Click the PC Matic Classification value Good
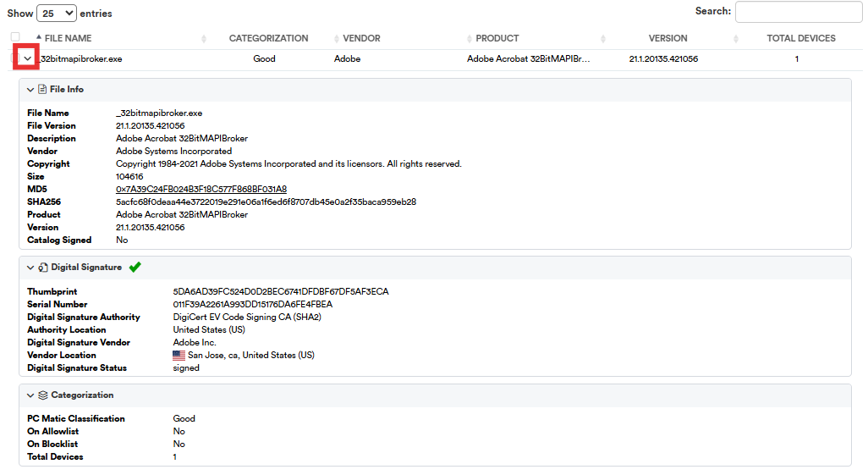 (x=184, y=418)
